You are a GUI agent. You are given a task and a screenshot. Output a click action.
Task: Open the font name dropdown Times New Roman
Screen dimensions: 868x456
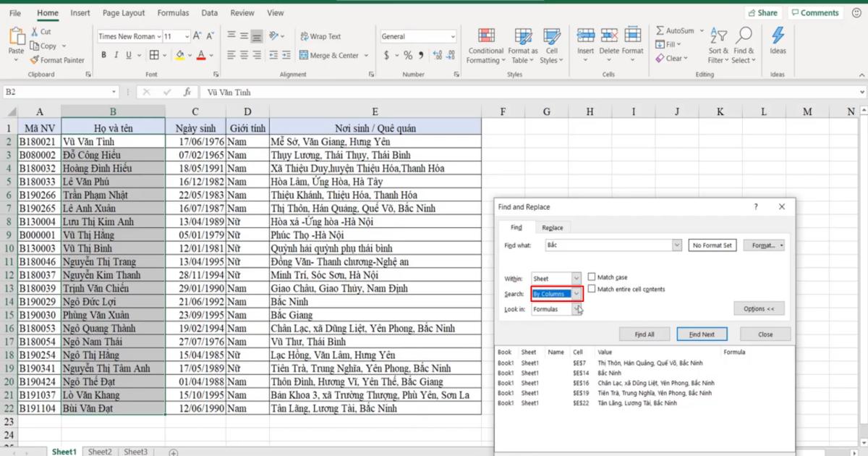[x=159, y=36]
